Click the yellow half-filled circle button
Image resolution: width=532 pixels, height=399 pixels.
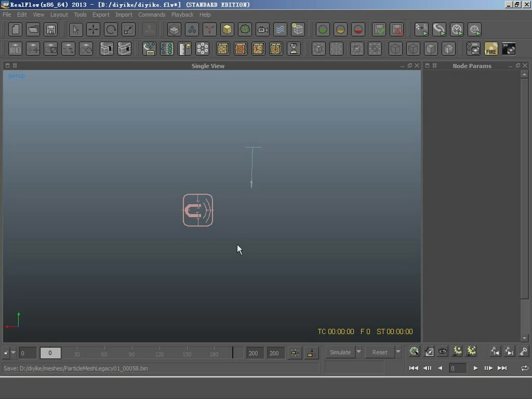coord(340,30)
